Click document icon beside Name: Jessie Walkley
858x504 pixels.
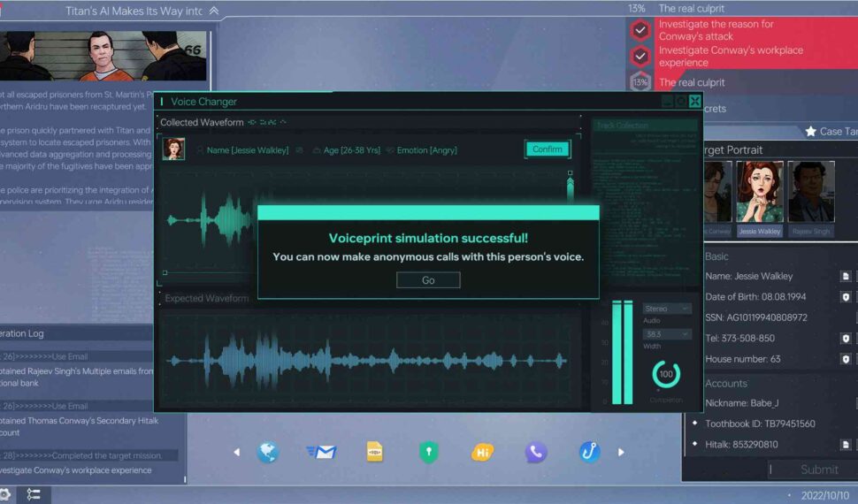[846, 277]
